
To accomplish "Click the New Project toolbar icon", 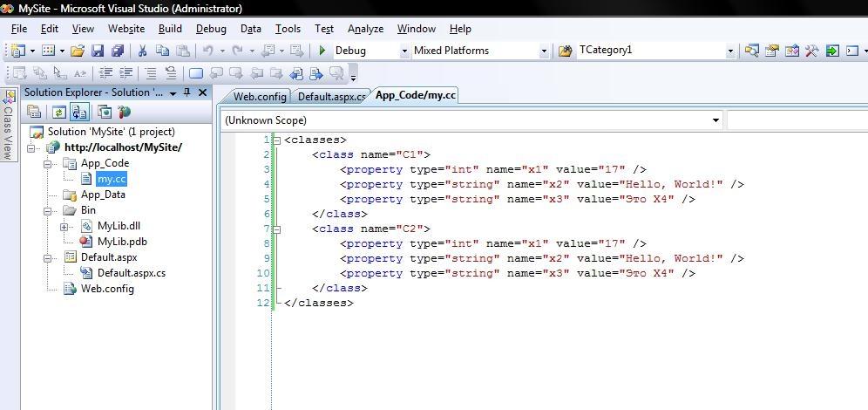I will pos(18,51).
